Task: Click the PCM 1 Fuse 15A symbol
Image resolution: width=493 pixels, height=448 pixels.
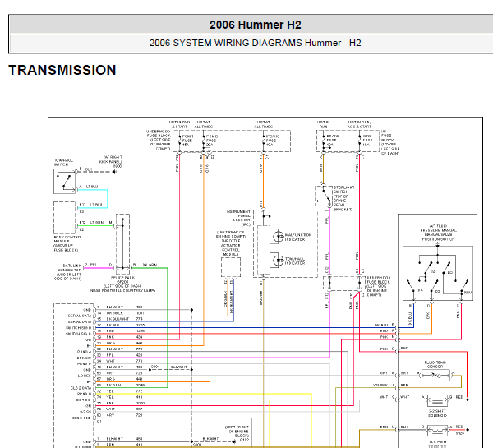Action: click(x=179, y=141)
